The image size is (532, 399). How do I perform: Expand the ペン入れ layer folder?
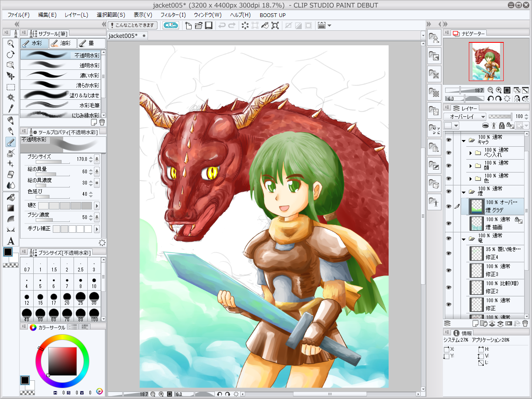point(470,153)
